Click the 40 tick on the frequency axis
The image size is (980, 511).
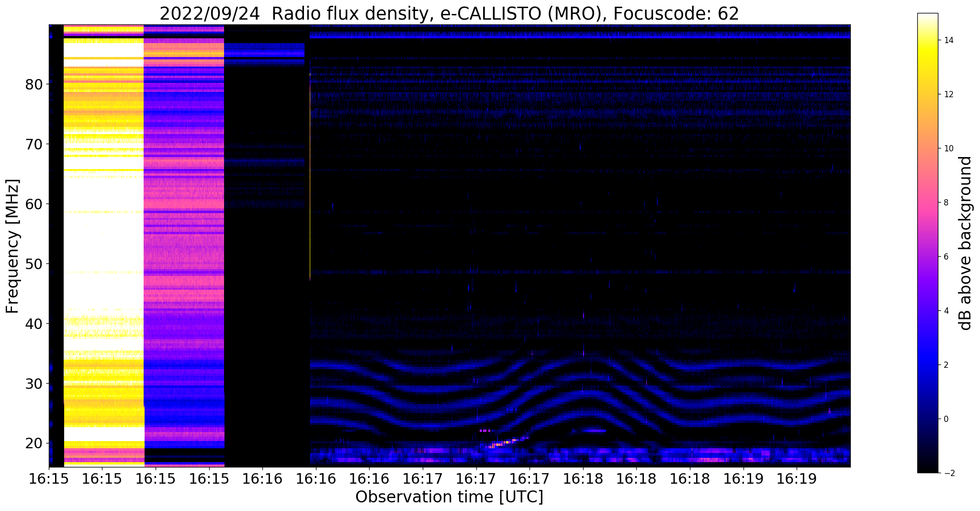click(x=34, y=324)
